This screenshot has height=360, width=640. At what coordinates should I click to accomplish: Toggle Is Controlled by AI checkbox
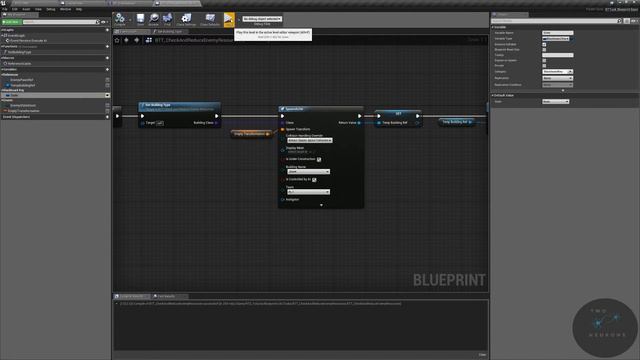314,180
